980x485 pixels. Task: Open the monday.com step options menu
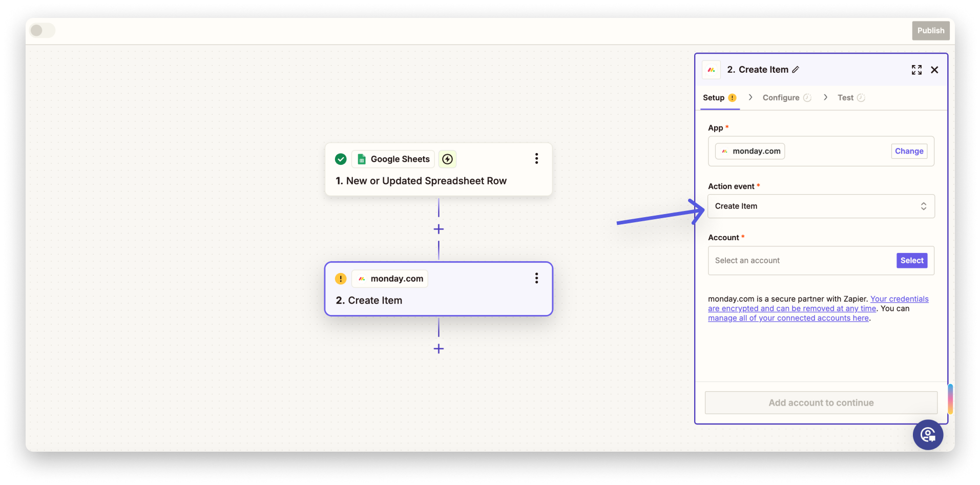[x=536, y=278]
